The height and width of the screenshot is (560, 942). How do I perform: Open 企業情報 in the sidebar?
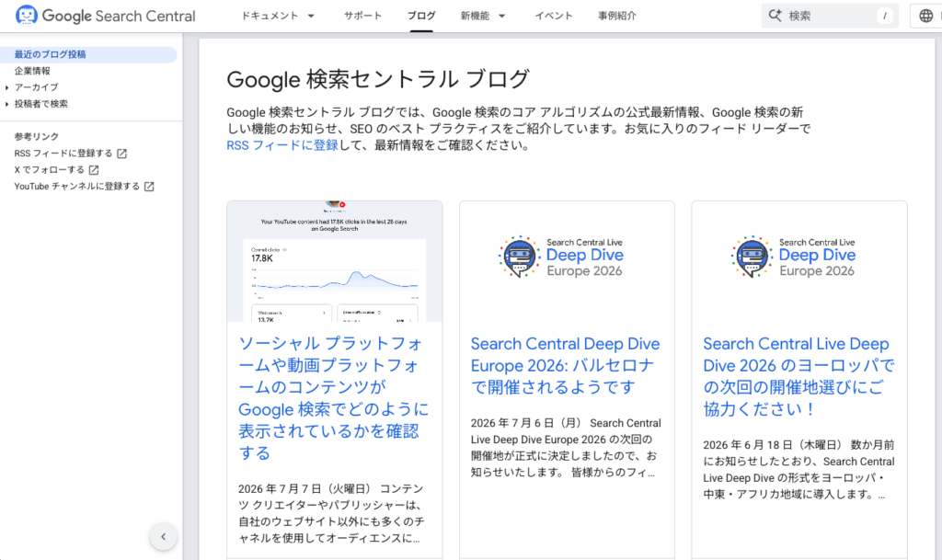[32, 71]
